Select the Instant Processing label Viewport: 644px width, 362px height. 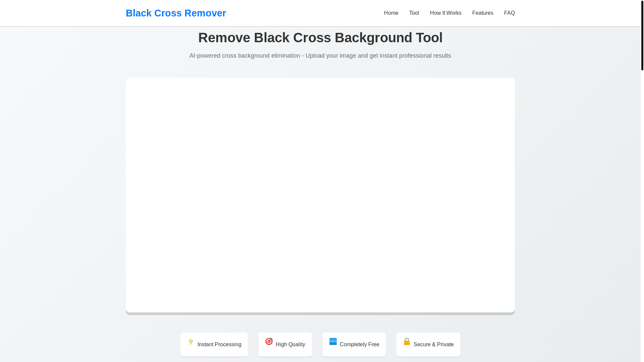click(x=219, y=345)
